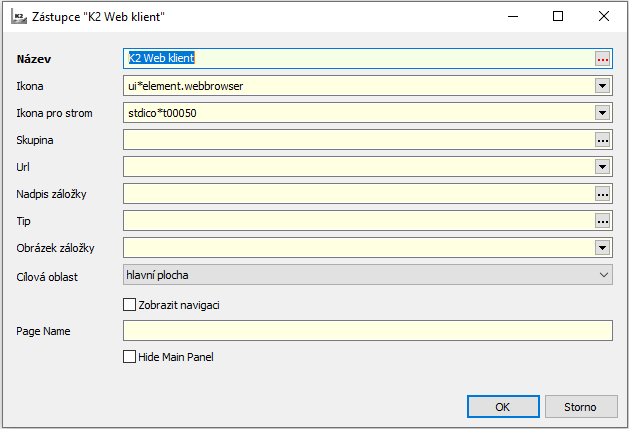This screenshot has width=629, height=429.
Task: Open the ellipsis button in Nadpis záložky field
Action: coord(602,194)
